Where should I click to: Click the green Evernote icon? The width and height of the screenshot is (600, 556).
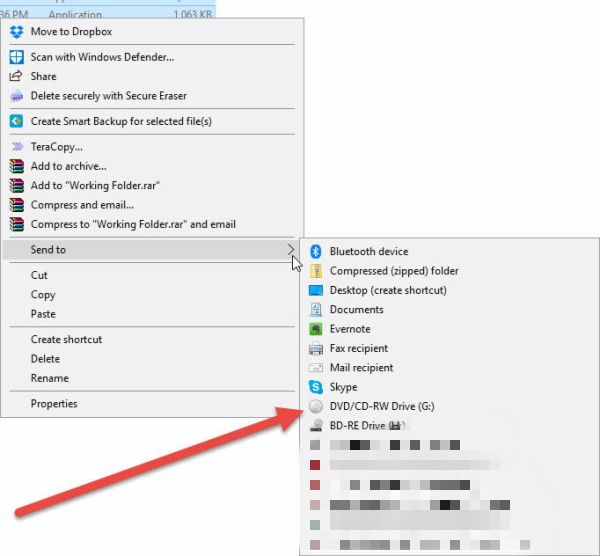[316, 329]
